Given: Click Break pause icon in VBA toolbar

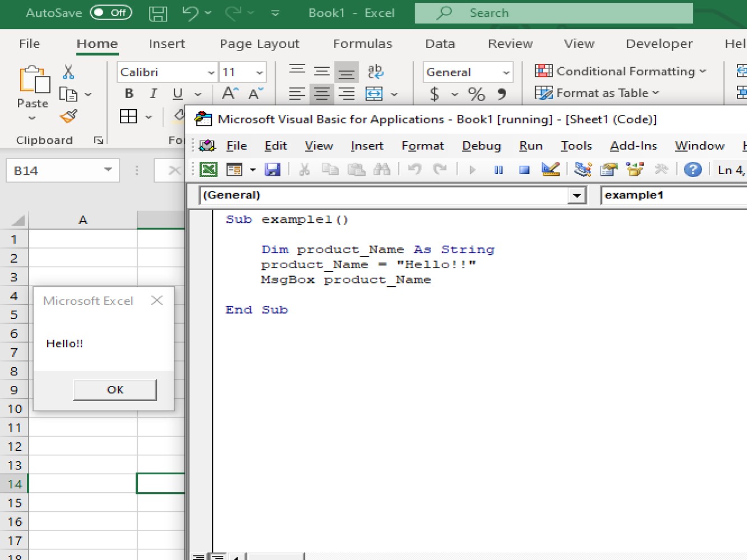Looking at the screenshot, I should coord(498,170).
